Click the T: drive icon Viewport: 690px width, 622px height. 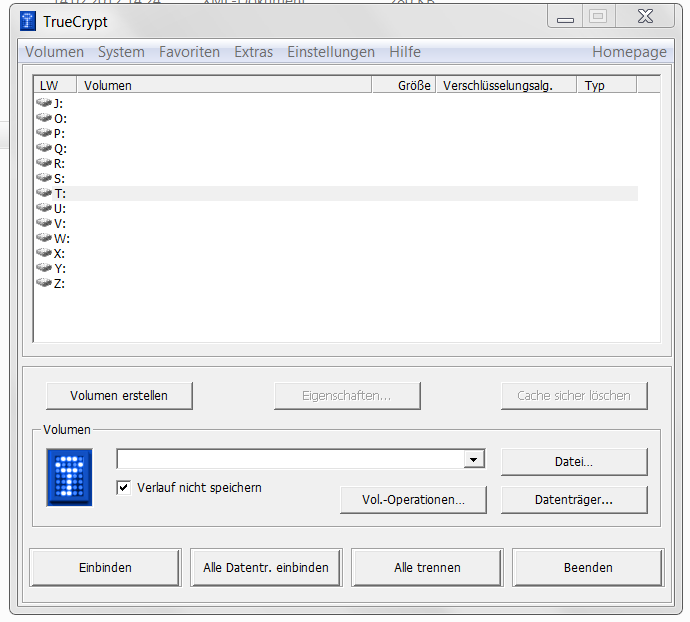[44, 193]
